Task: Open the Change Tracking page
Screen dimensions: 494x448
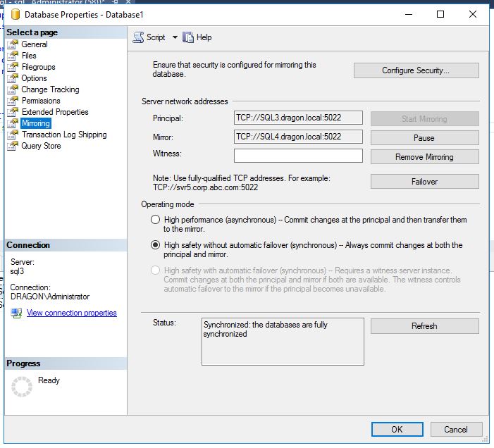Action: [x=50, y=89]
